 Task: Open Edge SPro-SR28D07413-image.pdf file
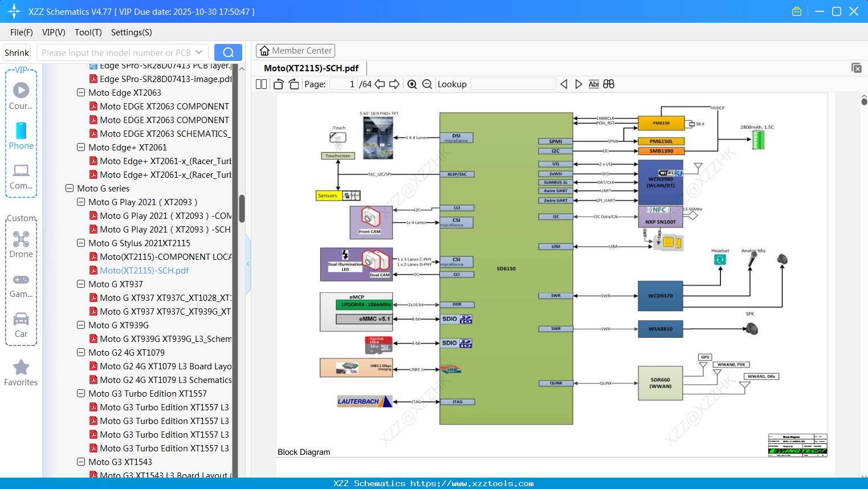[165, 79]
